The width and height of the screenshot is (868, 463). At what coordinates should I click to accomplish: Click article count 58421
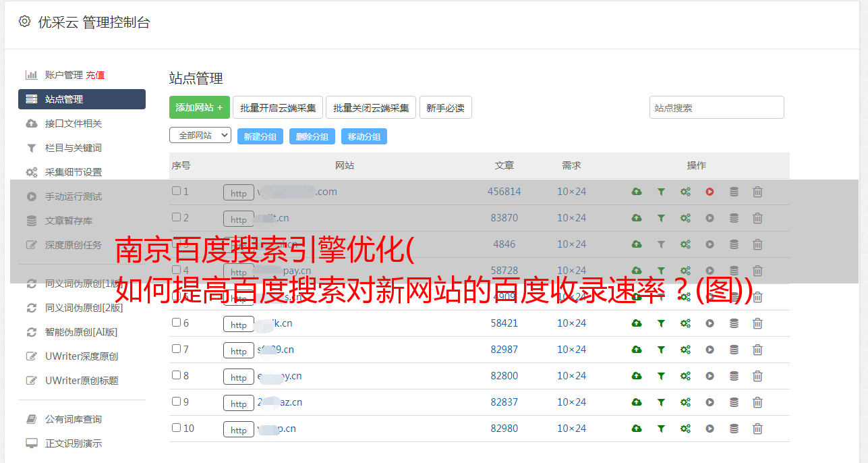[504, 323]
